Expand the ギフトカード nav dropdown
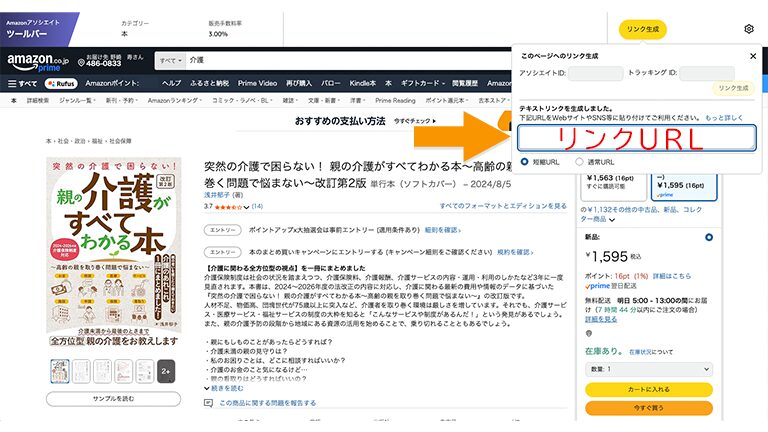The image size is (768, 432). point(423,83)
